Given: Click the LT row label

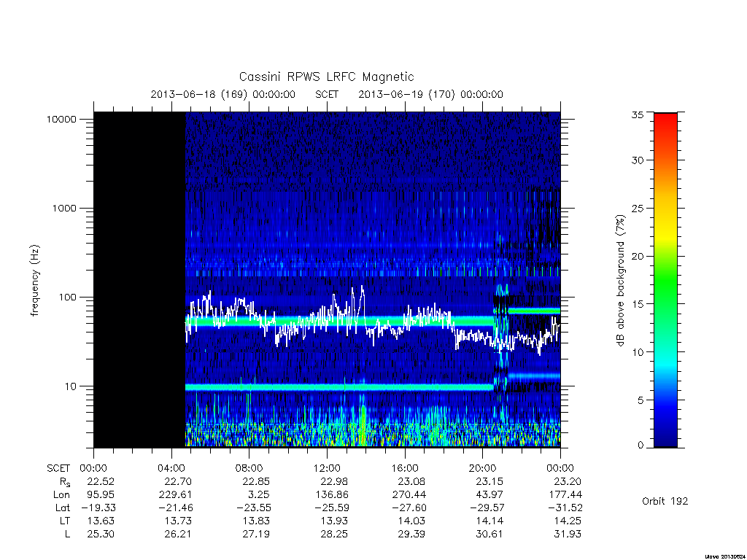Looking at the screenshot, I should tap(65, 521).
